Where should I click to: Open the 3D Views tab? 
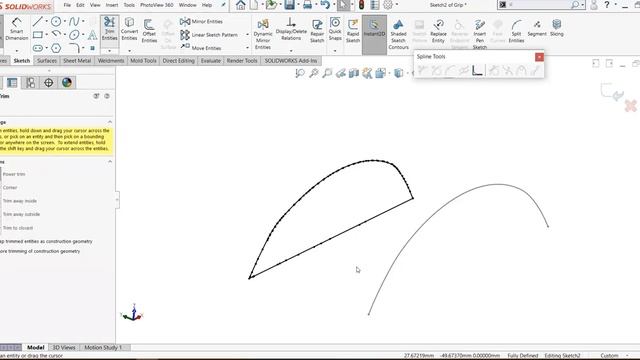(x=64, y=347)
